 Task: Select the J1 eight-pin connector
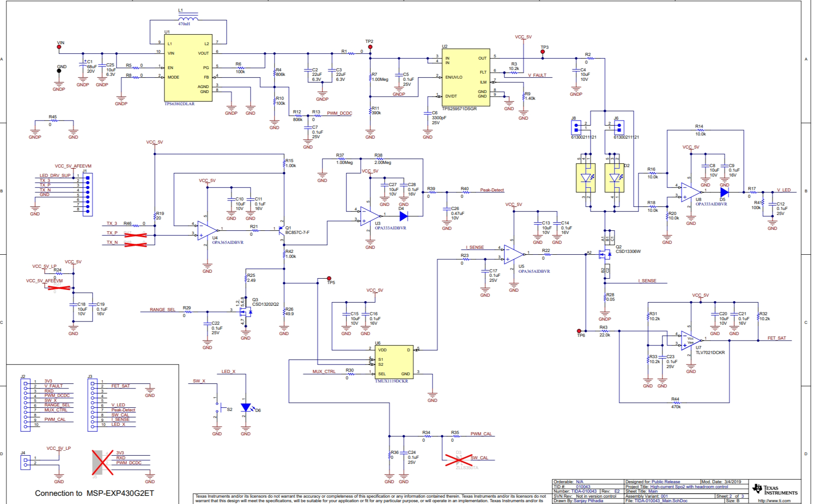coord(88,194)
